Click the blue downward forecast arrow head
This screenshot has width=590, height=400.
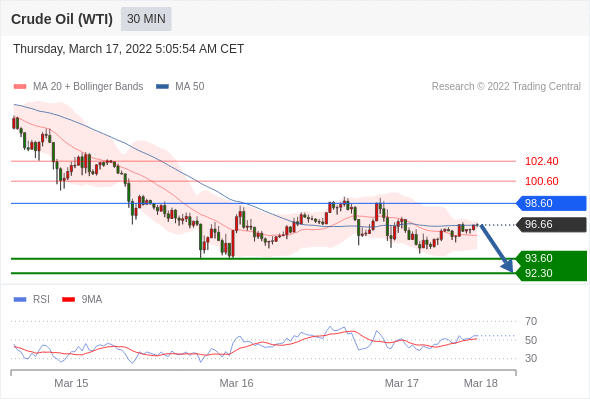coord(508,266)
